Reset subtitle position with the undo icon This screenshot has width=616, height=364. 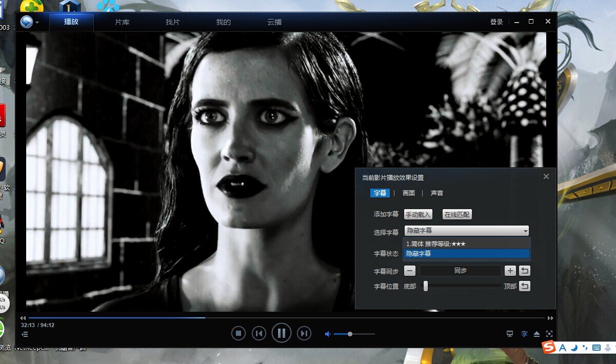coord(525,286)
